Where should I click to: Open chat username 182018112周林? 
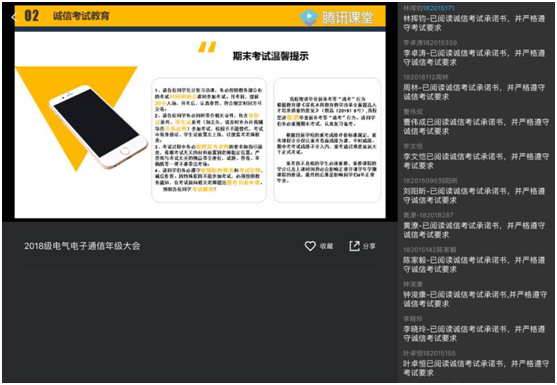click(426, 77)
